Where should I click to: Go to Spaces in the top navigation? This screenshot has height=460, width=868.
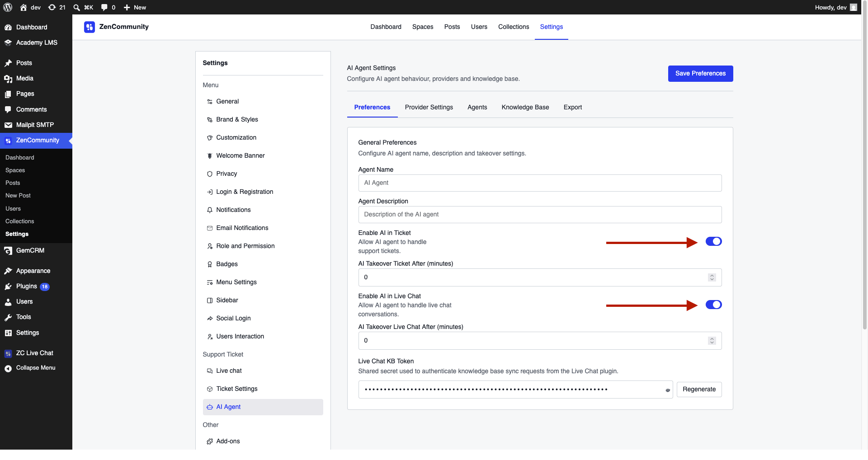pos(423,27)
